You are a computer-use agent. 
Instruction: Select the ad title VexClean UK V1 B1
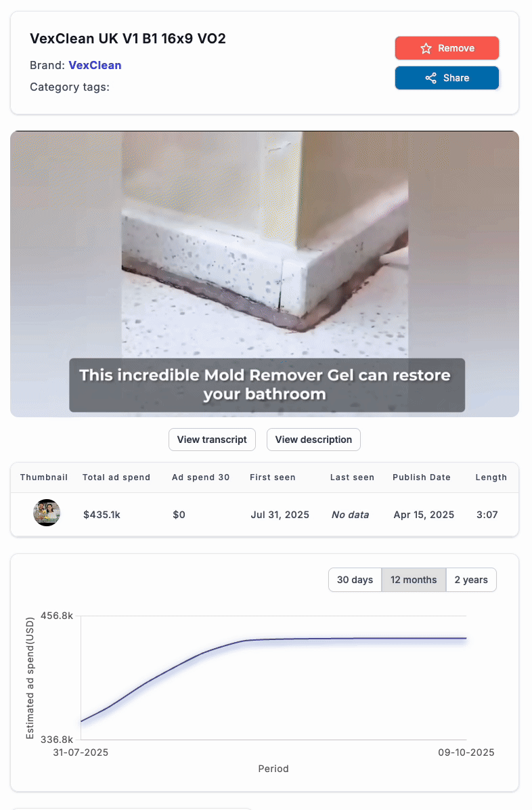click(128, 39)
